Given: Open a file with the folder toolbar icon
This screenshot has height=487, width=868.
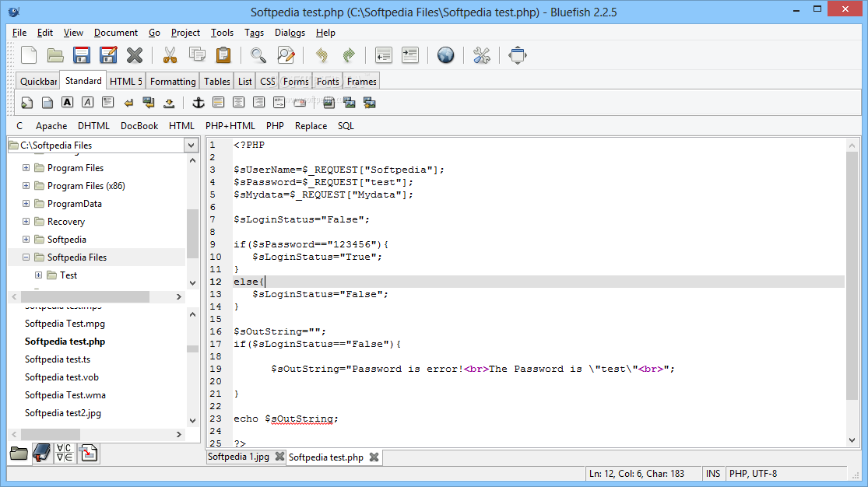Looking at the screenshot, I should [54, 55].
